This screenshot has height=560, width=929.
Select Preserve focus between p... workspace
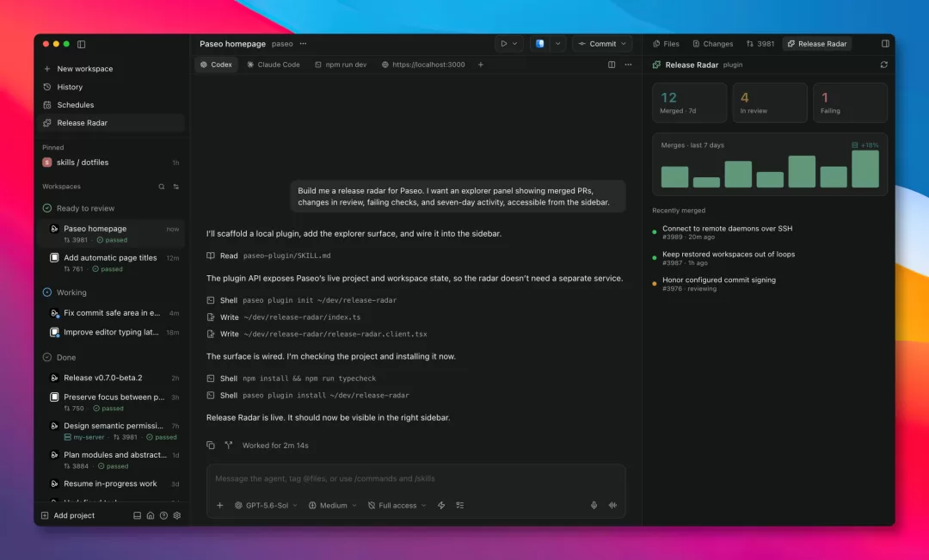pyautogui.click(x=112, y=403)
